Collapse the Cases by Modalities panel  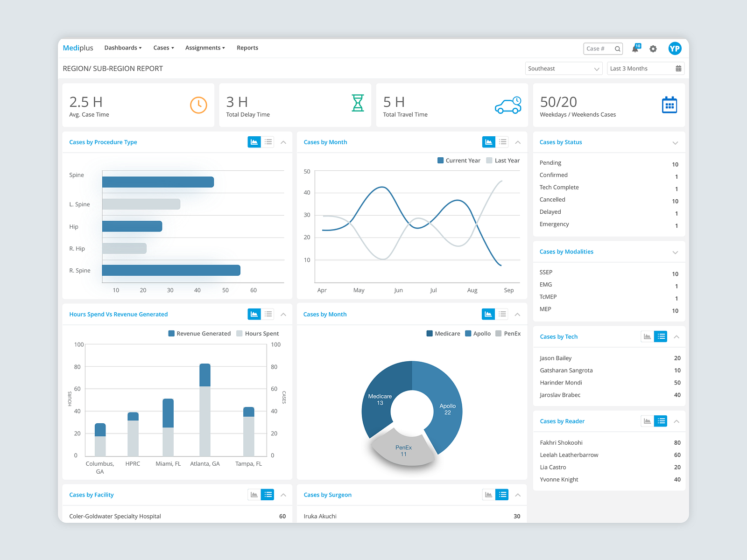tap(675, 252)
